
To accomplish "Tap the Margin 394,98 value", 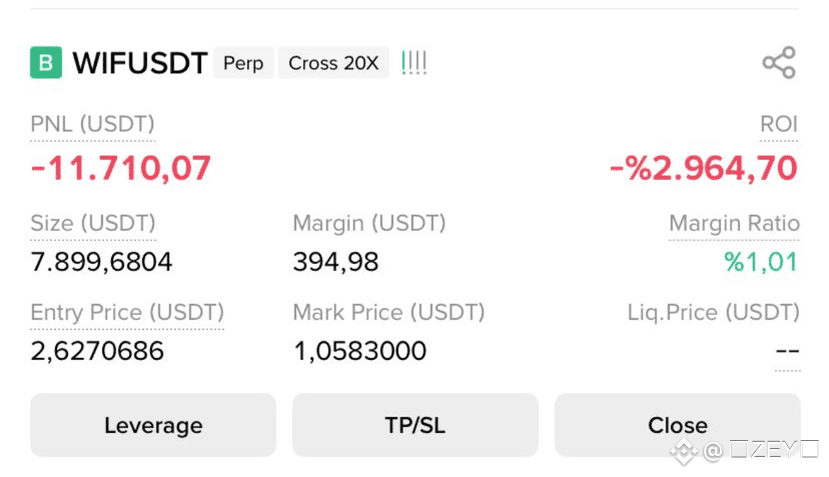I will pos(336,262).
